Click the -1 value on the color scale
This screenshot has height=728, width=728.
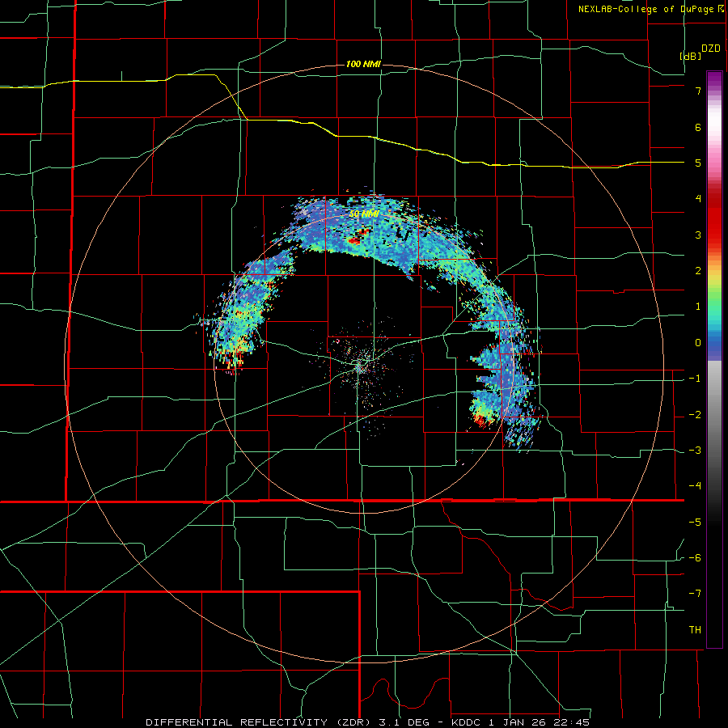pyautogui.click(x=695, y=379)
